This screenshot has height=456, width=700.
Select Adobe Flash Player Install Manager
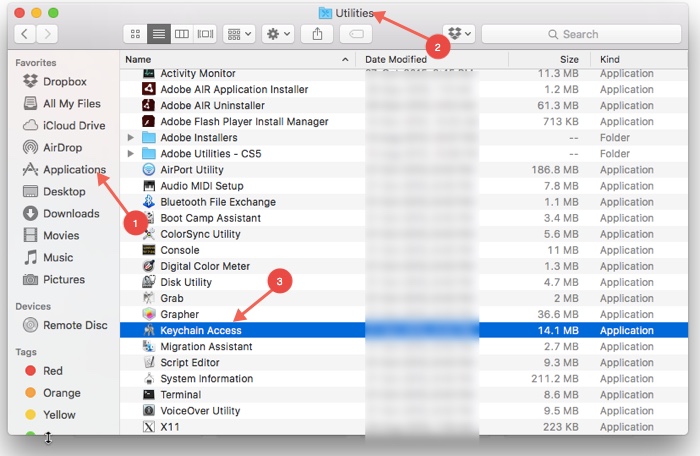point(404,121)
